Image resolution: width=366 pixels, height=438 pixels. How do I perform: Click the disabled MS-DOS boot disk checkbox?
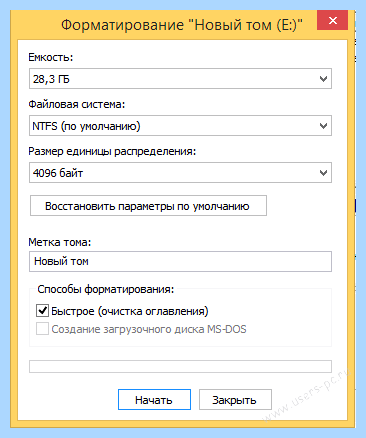tap(42, 329)
